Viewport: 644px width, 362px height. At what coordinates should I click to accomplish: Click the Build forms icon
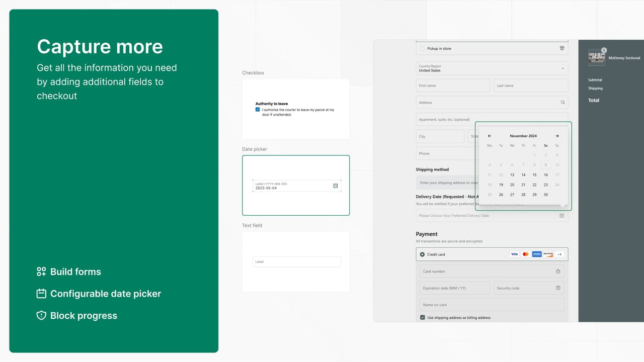pyautogui.click(x=41, y=271)
